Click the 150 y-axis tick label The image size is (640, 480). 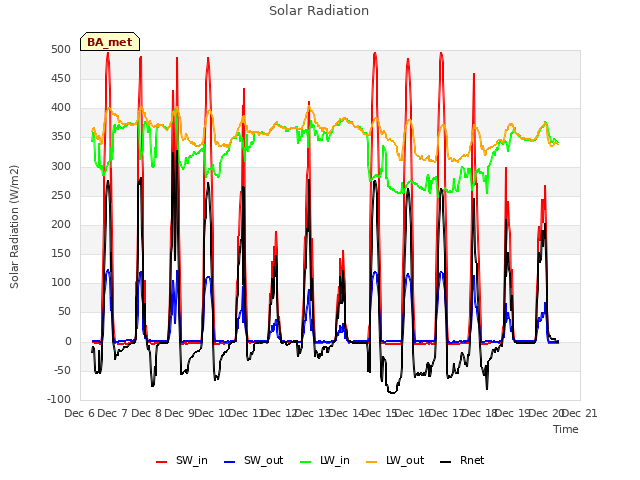click(61, 253)
